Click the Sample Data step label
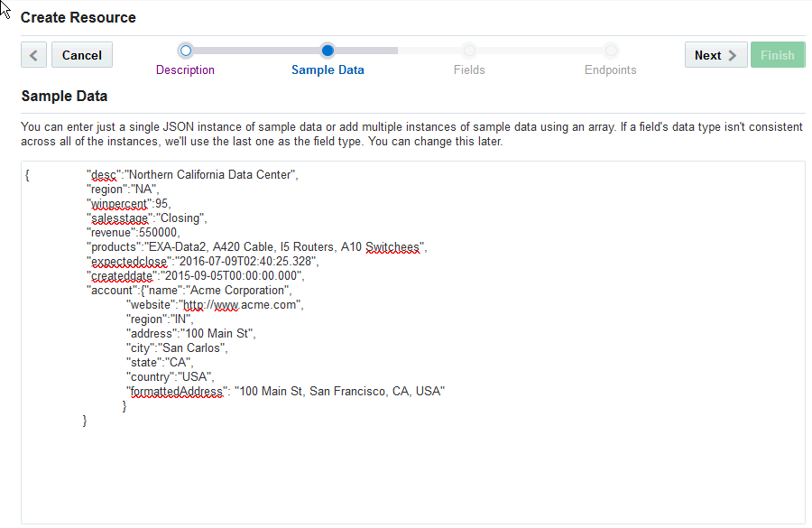The width and height of the screenshot is (812, 528). (x=328, y=70)
